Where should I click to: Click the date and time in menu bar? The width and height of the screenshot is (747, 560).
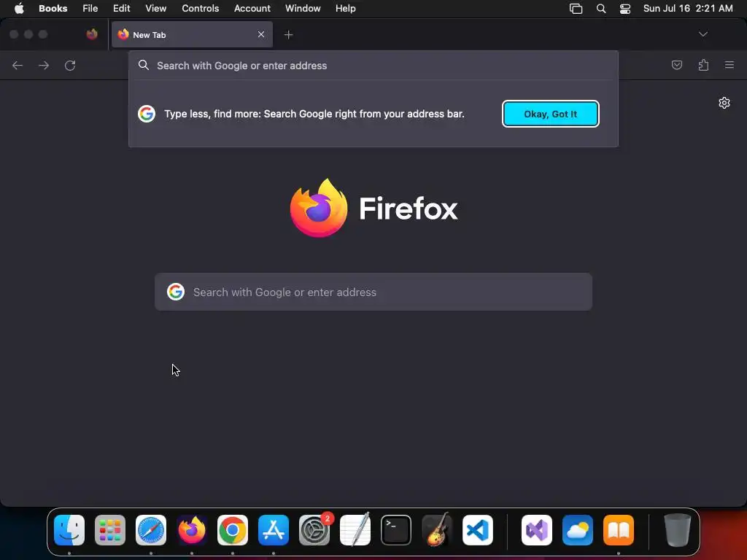(x=687, y=8)
